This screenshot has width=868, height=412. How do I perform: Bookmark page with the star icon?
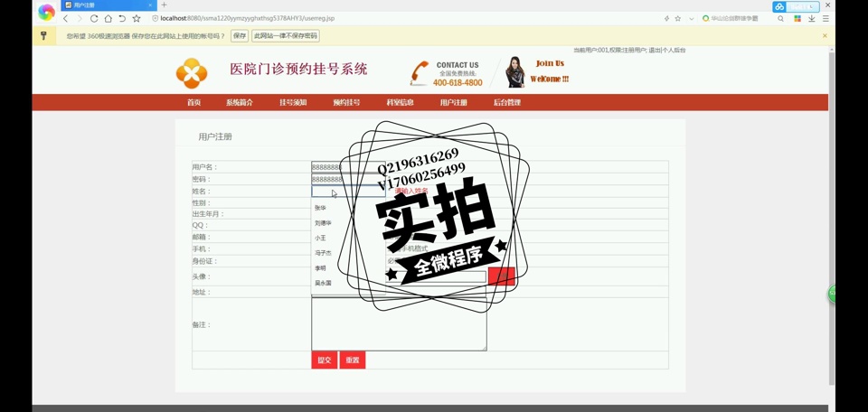tap(137, 18)
